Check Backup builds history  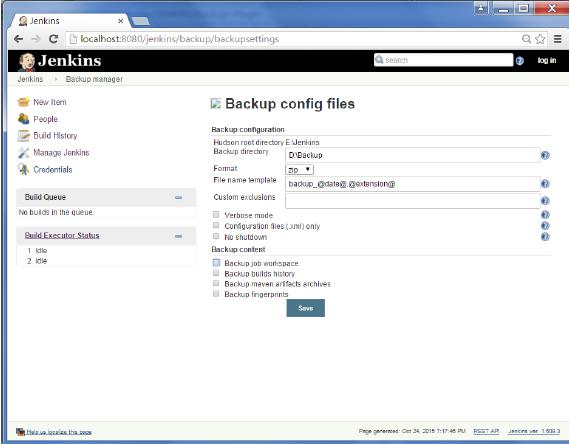(x=216, y=273)
